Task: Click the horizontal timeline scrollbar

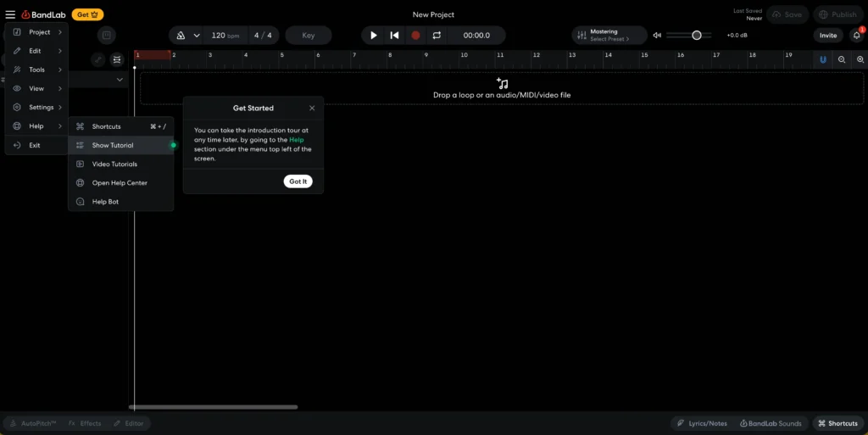Action: (x=213, y=407)
